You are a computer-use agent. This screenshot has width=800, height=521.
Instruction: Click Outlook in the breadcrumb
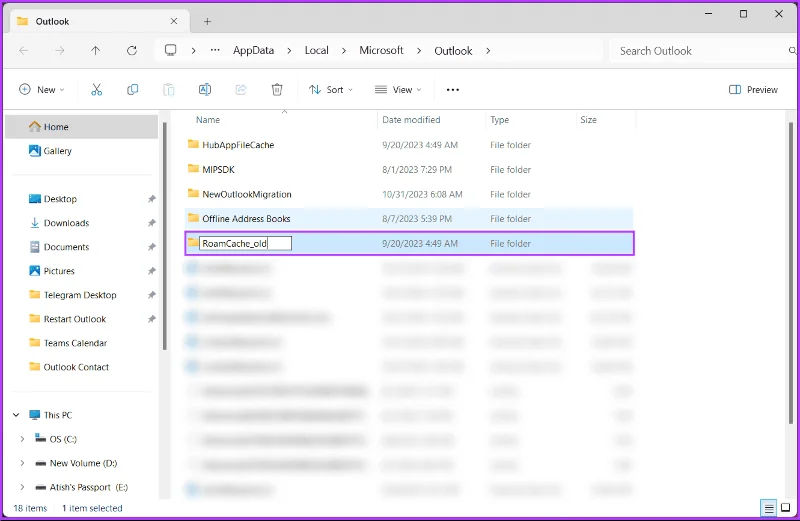tap(453, 51)
